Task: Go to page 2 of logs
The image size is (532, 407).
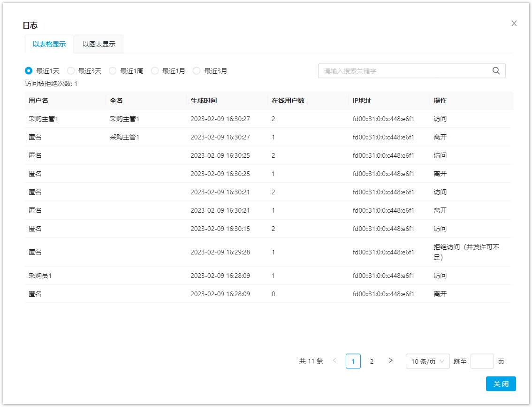Action: (372, 361)
